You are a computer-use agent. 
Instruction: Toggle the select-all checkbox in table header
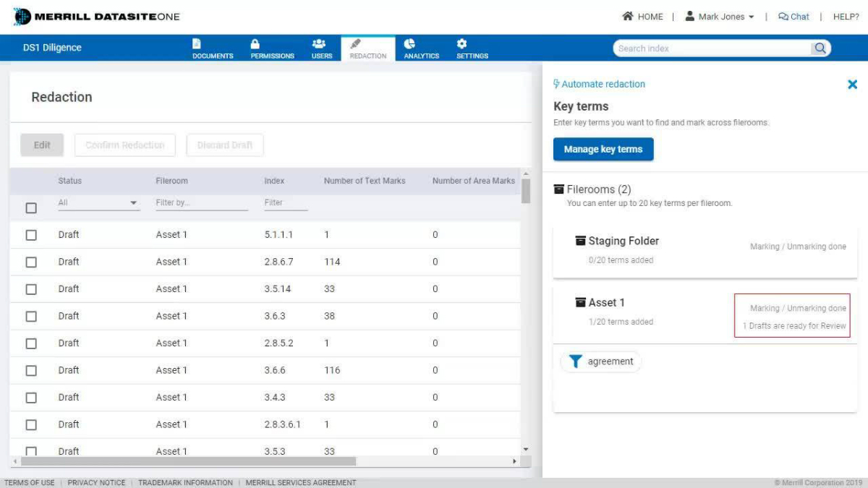[x=31, y=208]
